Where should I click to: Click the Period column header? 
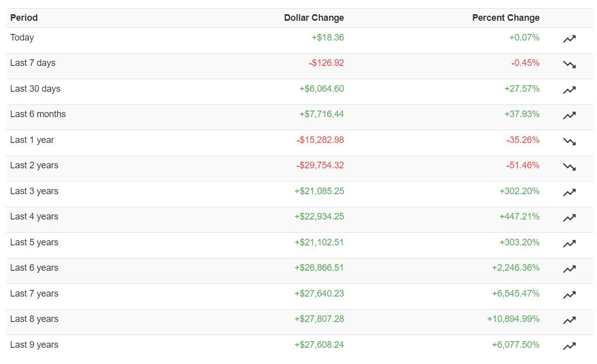24,18
